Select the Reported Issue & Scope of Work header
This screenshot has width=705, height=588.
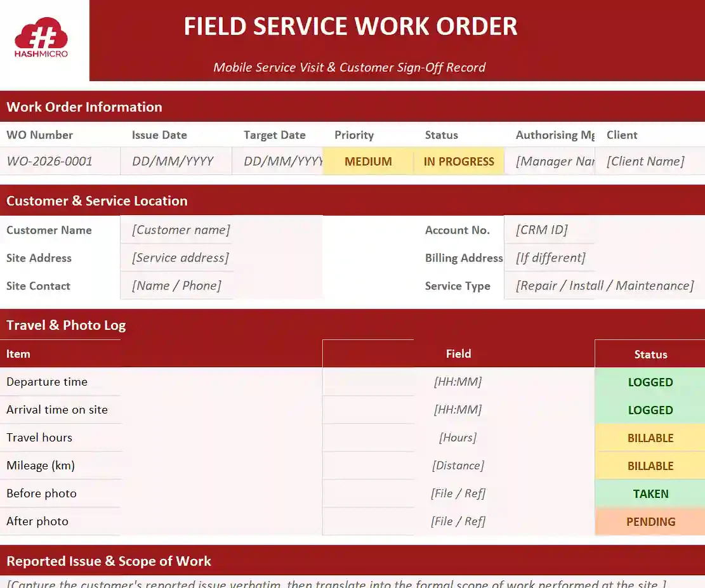pos(353,561)
